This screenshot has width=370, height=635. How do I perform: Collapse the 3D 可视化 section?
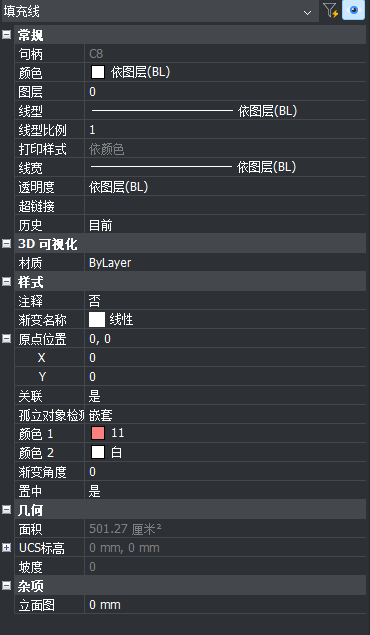pos(6,243)
